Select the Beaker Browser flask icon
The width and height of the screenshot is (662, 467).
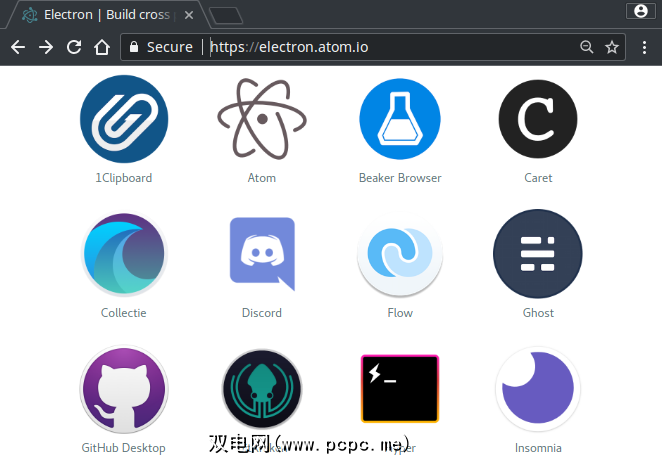coord(399,118)
